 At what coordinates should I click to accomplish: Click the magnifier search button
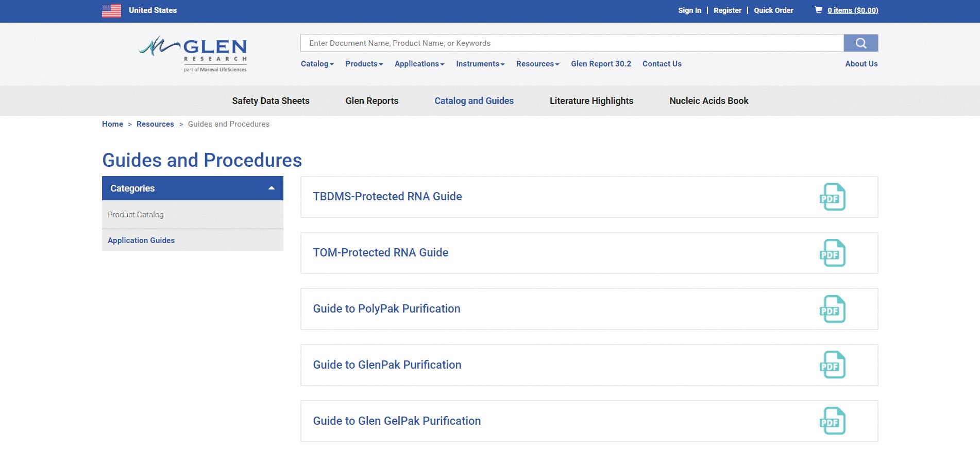[x=860, y=43]
